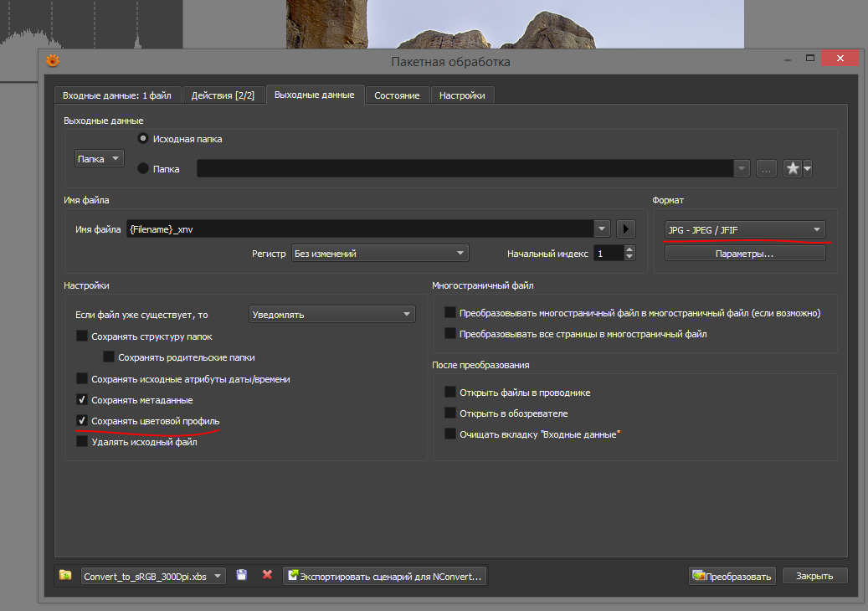Uncheck Сохранять цветовой профиль
Image resolution: width=868 pixels, height=611 pixels.
pyautogui.click(x=82, y=421)
